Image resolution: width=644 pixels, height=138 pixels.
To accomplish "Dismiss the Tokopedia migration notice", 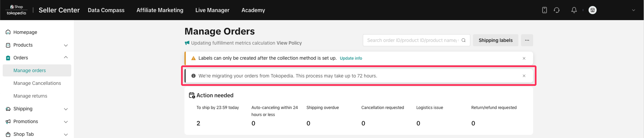I will pyautogui.click(x=524, y=76).
